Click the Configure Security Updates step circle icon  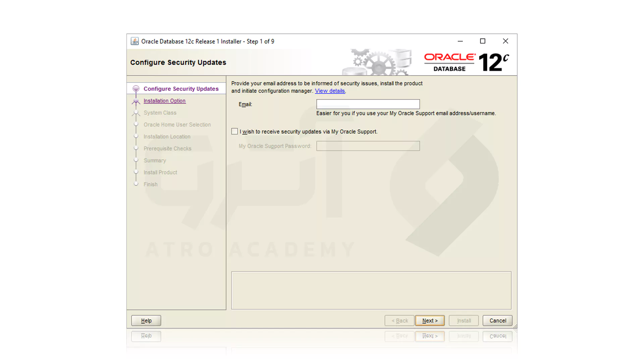click(x=136, y=88)
